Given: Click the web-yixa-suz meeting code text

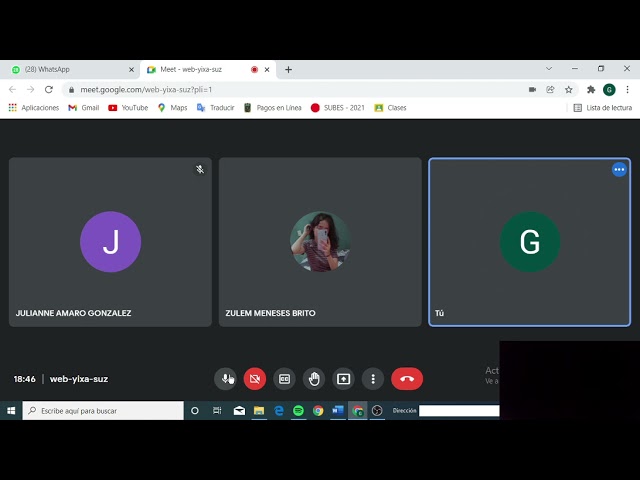Looking at the screenshot, I should point(79,379).
